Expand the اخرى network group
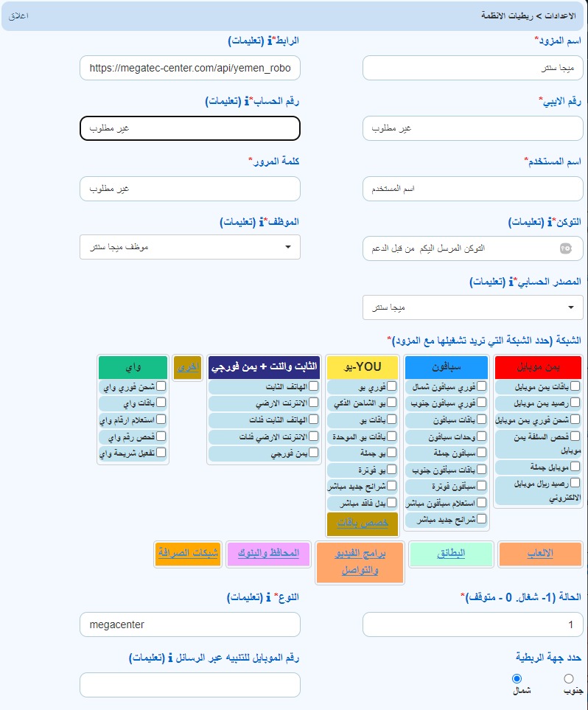588x710 pixels. click(187, 367)
